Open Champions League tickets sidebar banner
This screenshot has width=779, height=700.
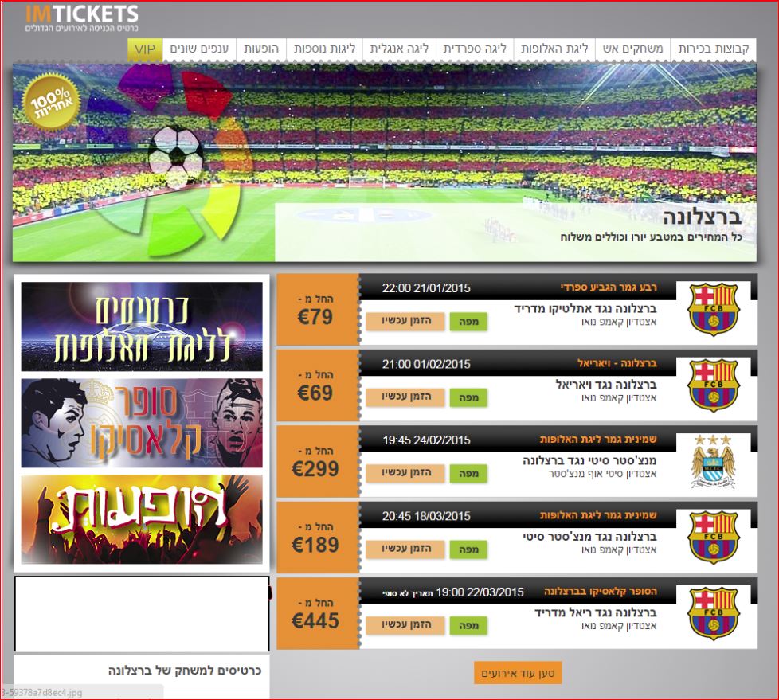[142, 327]
